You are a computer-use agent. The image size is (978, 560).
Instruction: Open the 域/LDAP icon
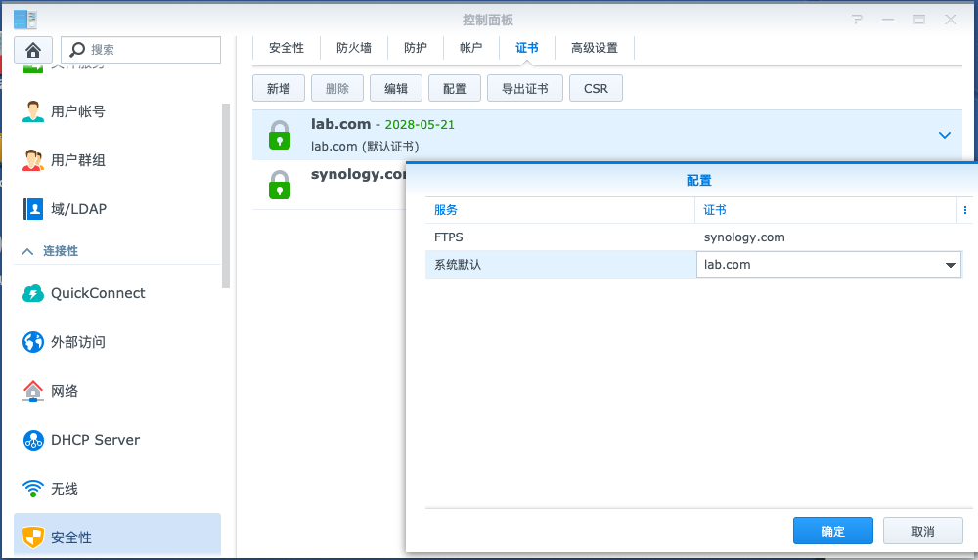pos(33,209)
